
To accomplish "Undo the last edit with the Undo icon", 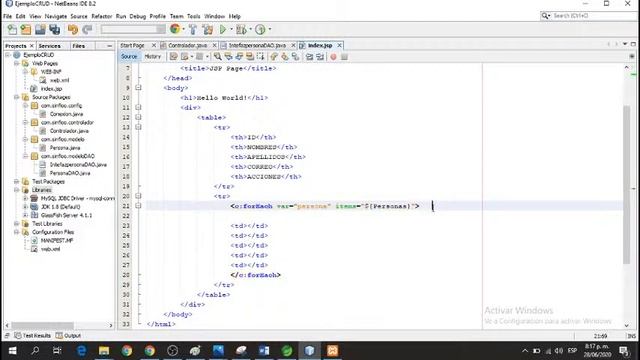I will point(73,29).
